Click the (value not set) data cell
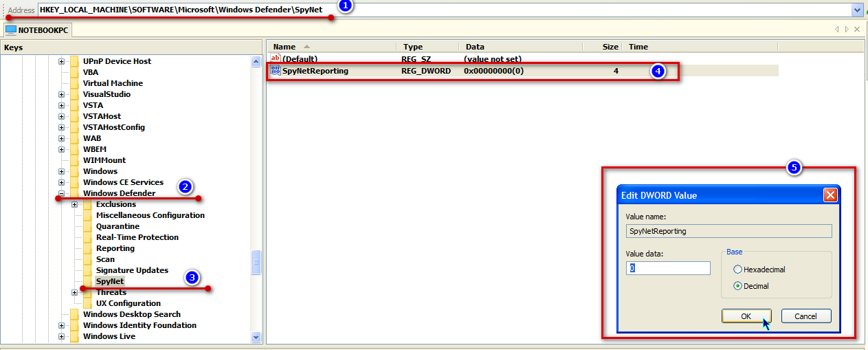The width and height of the screenshot is (868, 350). tap(493, 59)
